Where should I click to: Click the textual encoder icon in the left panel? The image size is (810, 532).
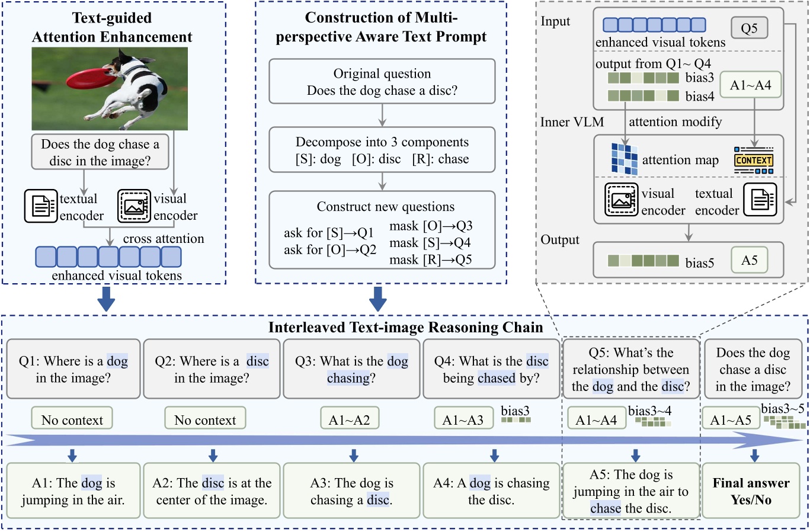41,207
